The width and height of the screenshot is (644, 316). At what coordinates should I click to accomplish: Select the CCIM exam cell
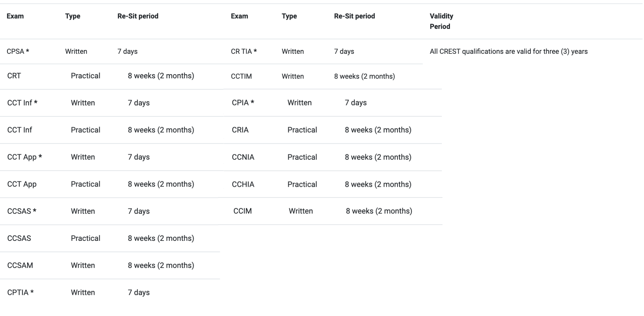click(x=242, y=211)
